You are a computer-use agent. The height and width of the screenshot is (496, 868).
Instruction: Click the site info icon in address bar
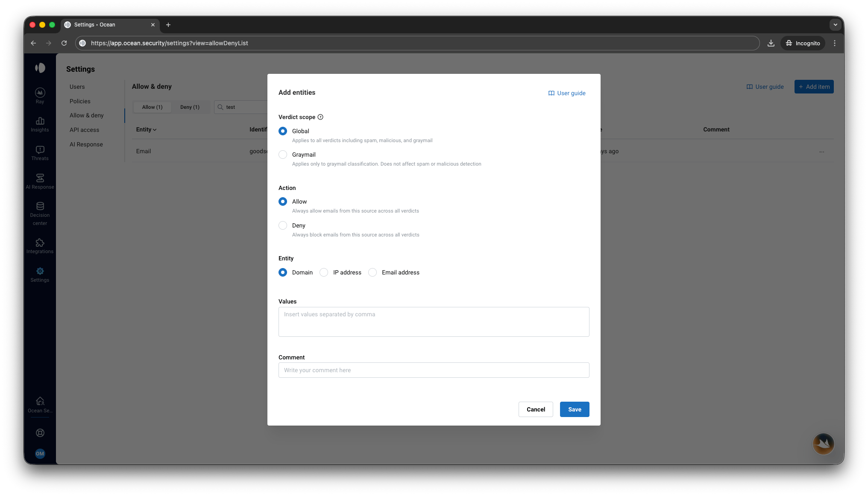pyautogui.click(x=83, y=43)
